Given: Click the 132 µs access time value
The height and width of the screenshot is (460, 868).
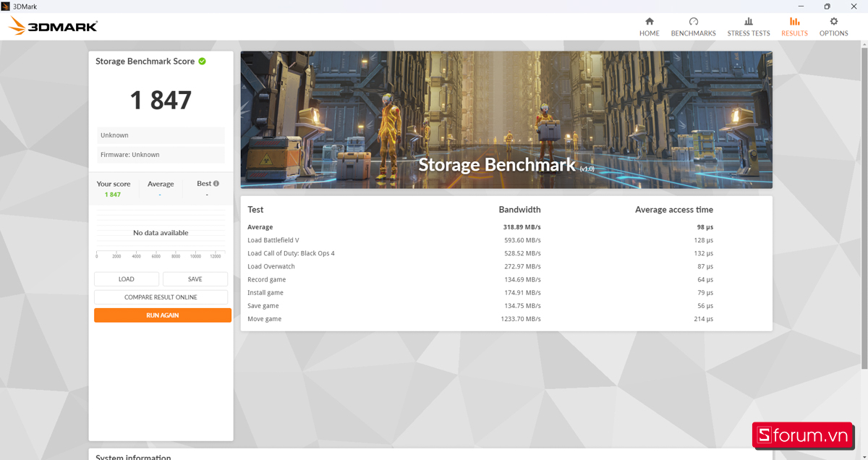Looking at the screenshot, I should 704,253.
